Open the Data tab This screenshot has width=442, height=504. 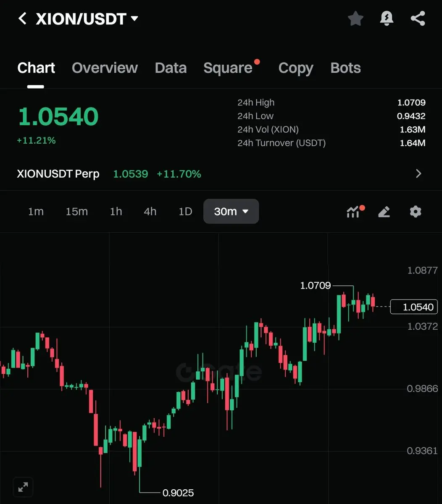(171, 68)
